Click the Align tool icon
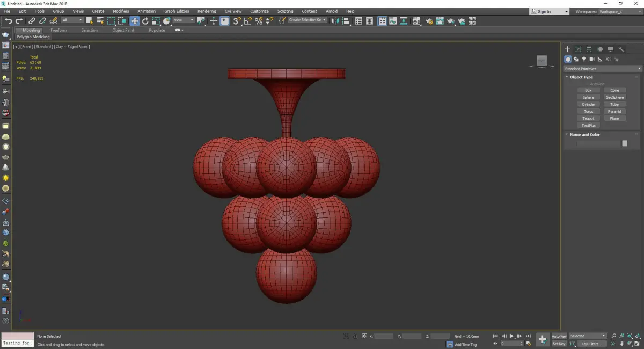Screen dimensions: 644x349 click(x=346, y=21)
